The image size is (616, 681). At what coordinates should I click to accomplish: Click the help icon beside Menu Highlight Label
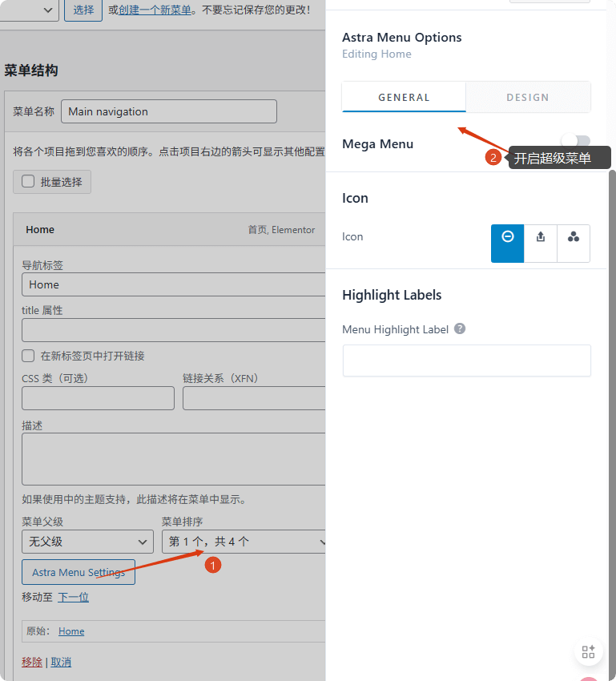point(460,329)
